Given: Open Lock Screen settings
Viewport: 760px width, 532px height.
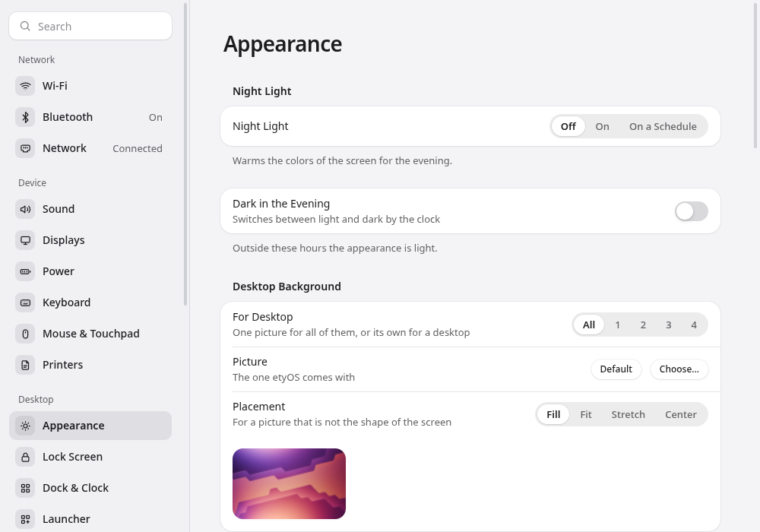Looking at the screenshot, I should tap(90, 457).
